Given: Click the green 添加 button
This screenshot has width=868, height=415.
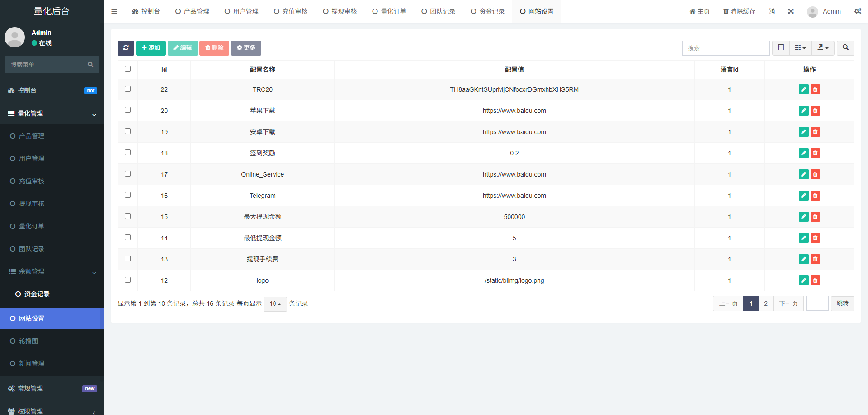Looking at the screenshot, I should pyautogui.click(x=151, y=48).
